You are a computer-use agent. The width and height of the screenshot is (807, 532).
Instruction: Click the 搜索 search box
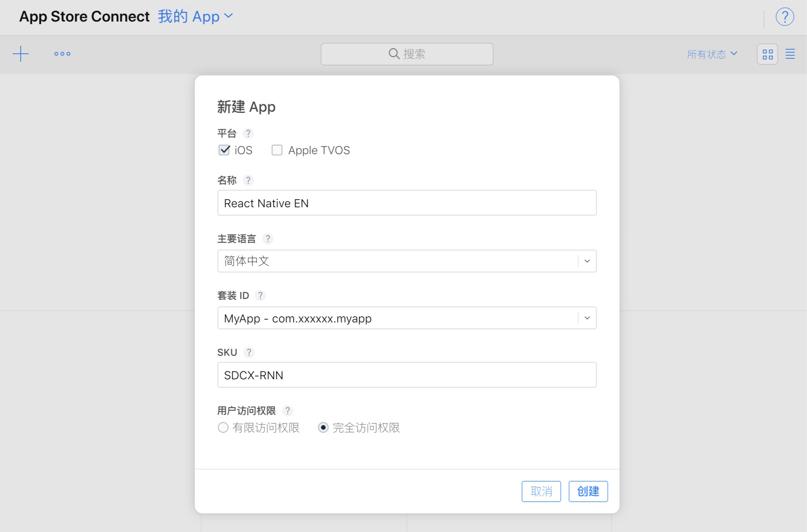point(407,54)
